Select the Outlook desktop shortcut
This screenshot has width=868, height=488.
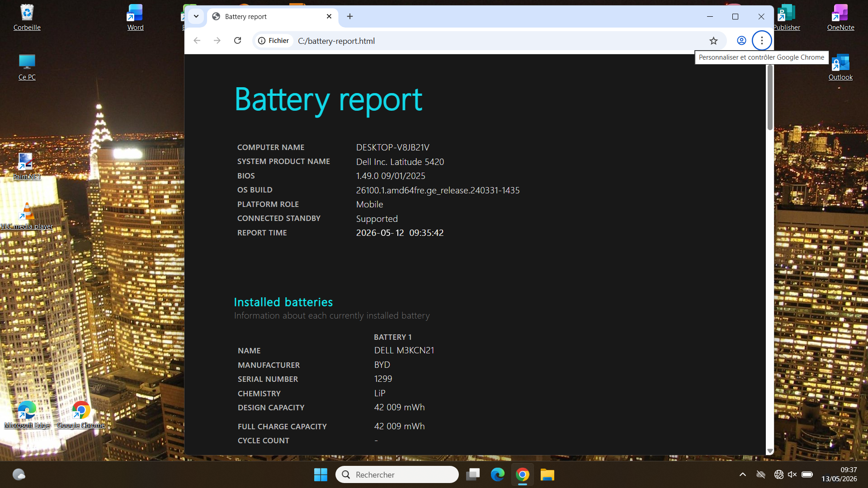coord(840,67)
